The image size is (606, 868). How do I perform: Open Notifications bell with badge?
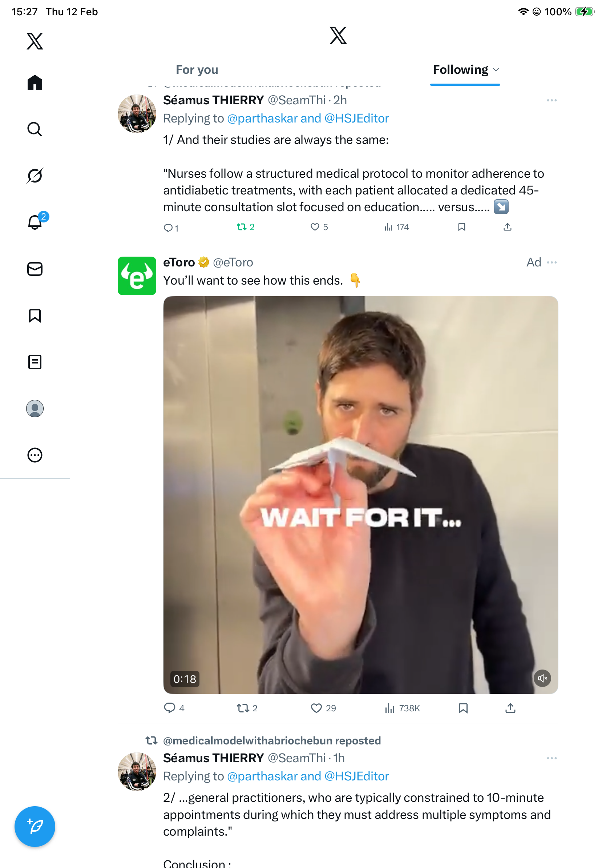pos(35,222)
